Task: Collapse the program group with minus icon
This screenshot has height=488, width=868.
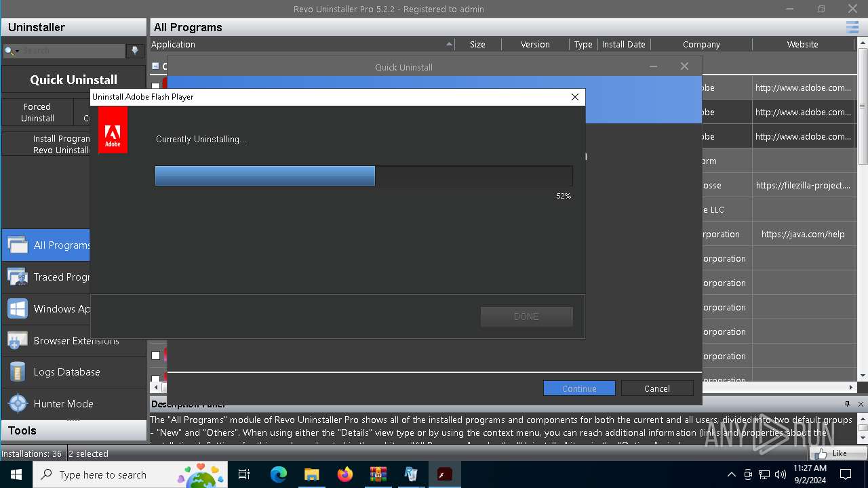Action: (x=155, y=66)
